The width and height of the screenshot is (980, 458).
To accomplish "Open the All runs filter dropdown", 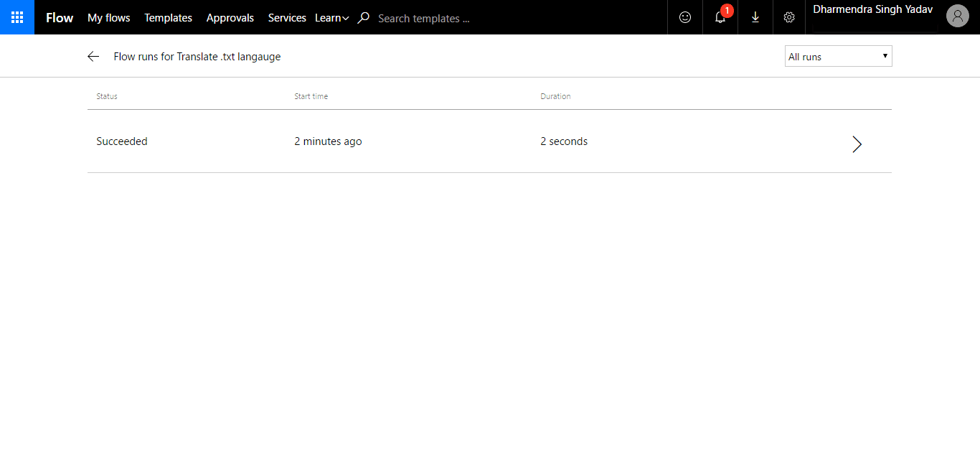I will [839, 57].
